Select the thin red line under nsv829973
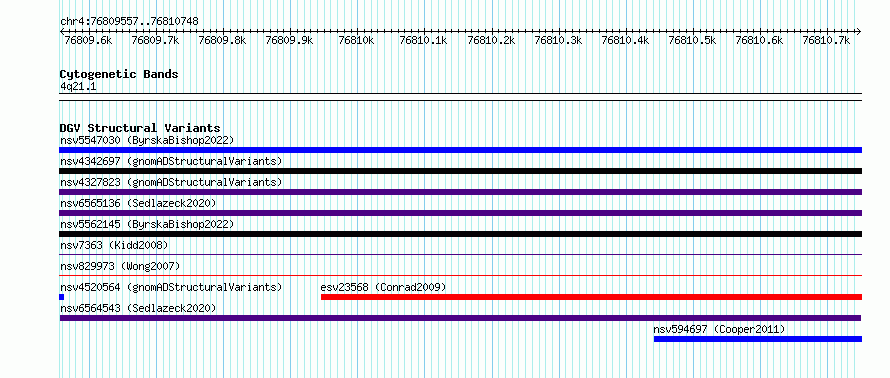This screenshot has height=378, width=890. pos(460,275)
